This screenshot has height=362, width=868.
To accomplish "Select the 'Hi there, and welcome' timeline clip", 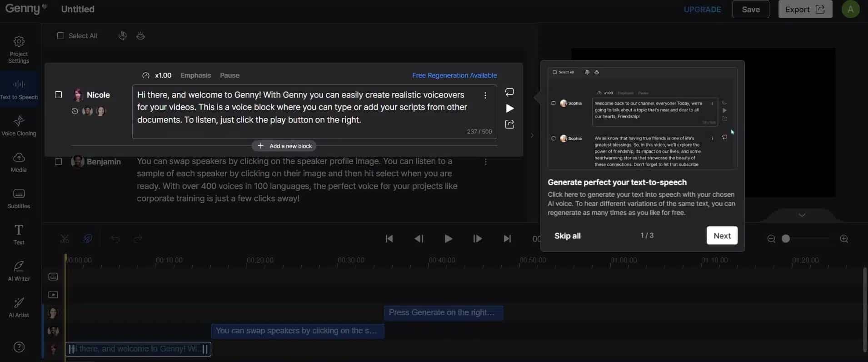I will [138, 349].
